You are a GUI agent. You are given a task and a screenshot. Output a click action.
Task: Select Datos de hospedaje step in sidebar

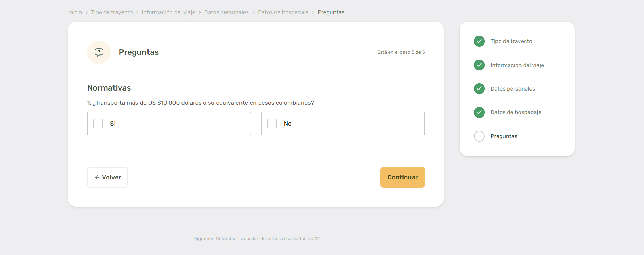pyautogui.click(x=516, y=112)
